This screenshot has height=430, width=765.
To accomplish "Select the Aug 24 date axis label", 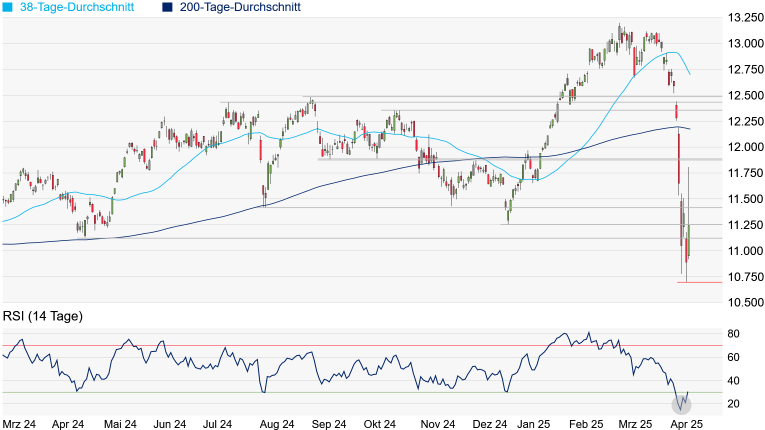I will (277, 423).
